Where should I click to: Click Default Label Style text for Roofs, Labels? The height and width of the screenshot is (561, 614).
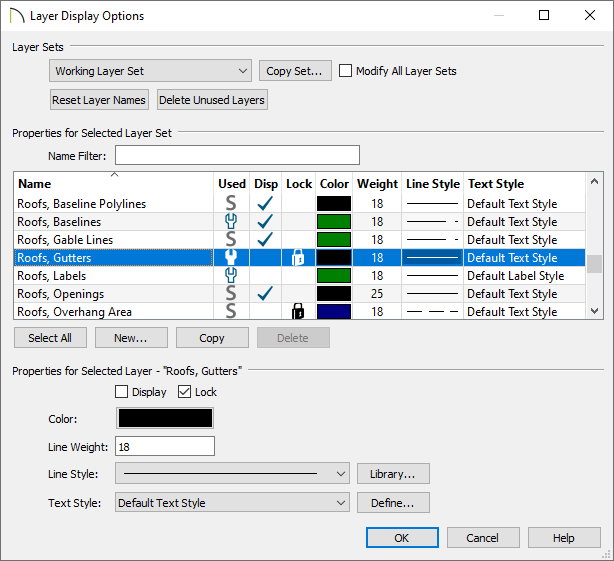pyautogui.click(x=515, y=276)
